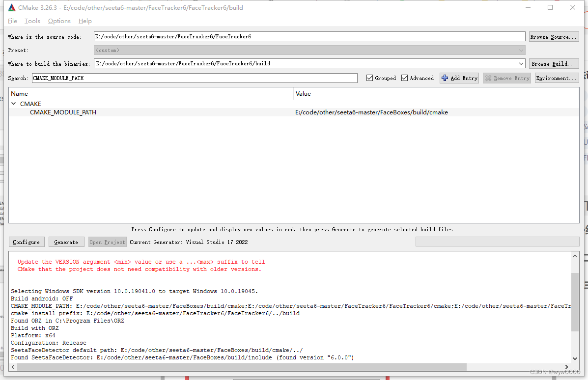The width and height of the screenshot is (588, 380).
Task: Click the 'Build android: OFF' log line
Action: [x=42, y=299]
